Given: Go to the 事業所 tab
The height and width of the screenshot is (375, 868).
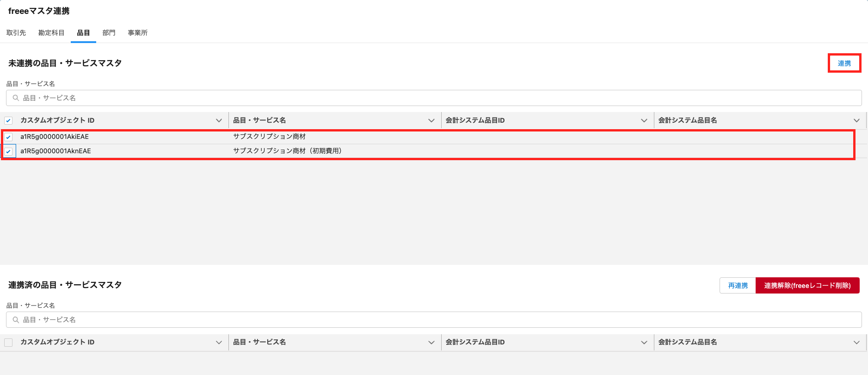Looking at the screenshot, I should 138,33.
